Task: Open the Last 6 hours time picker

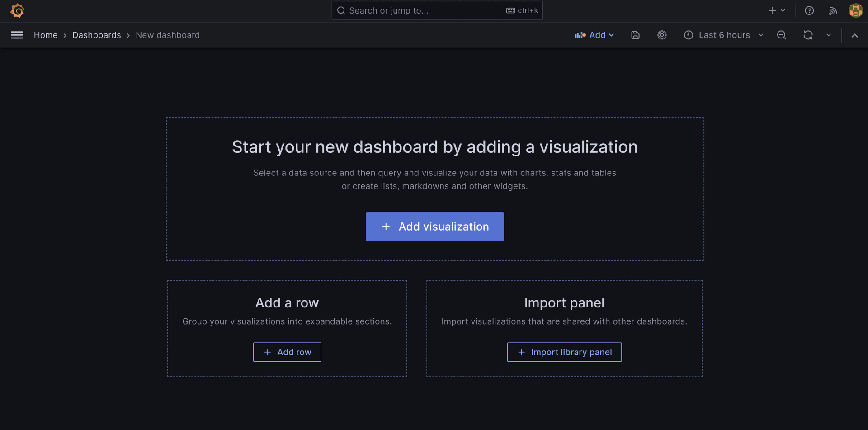Action: tap(723, 35)
